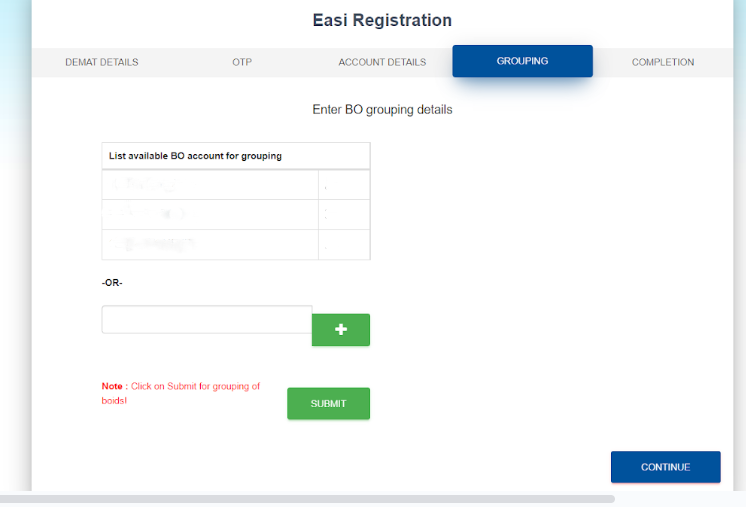Screen dimensions: 746x507
Task: Select the second BO account row
Action: tap(210, 214)
